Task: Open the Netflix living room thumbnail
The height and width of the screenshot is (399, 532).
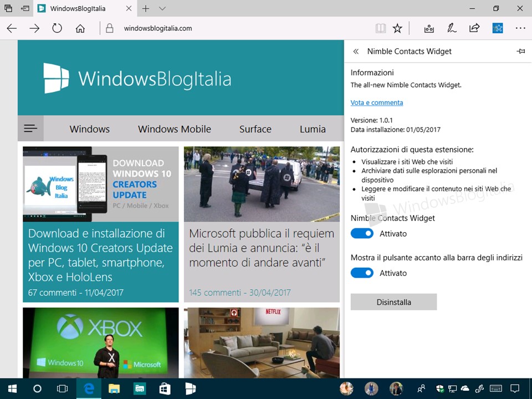Action: [x=262, y=342]
